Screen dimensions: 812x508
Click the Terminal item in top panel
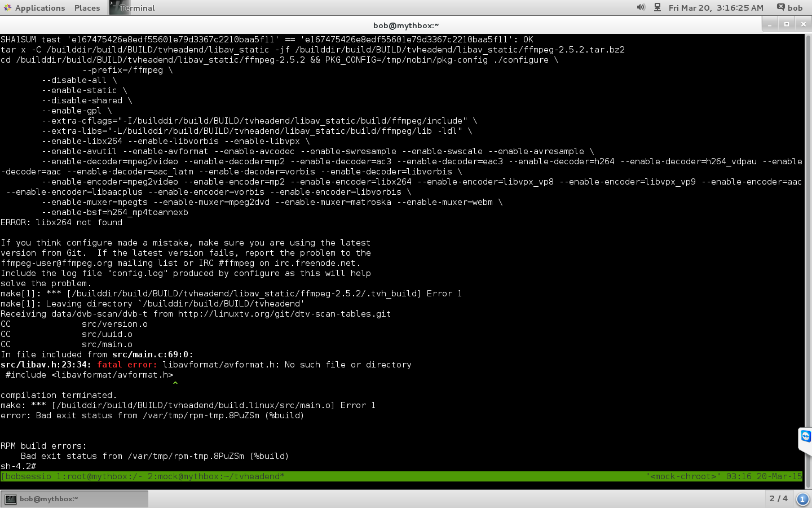point(133,8)
